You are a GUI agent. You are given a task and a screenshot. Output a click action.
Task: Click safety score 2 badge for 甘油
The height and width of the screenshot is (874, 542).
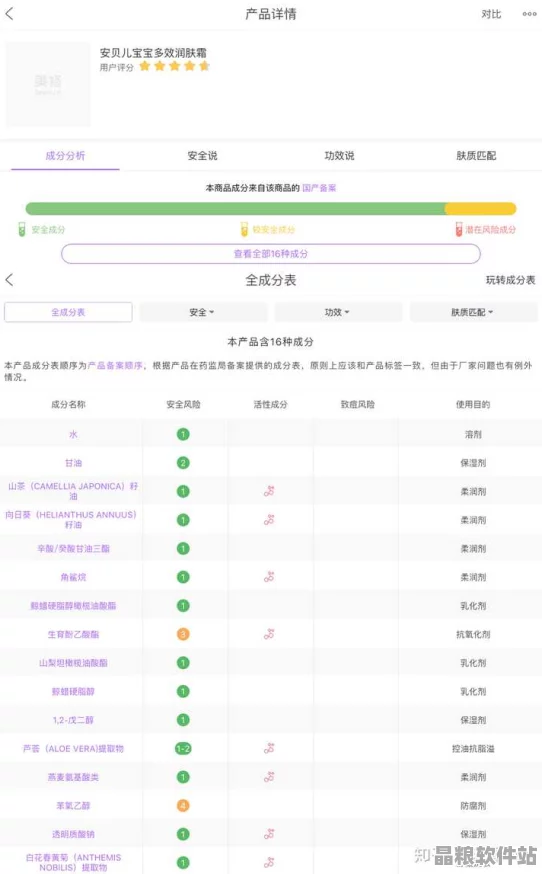tap(183, 463)
